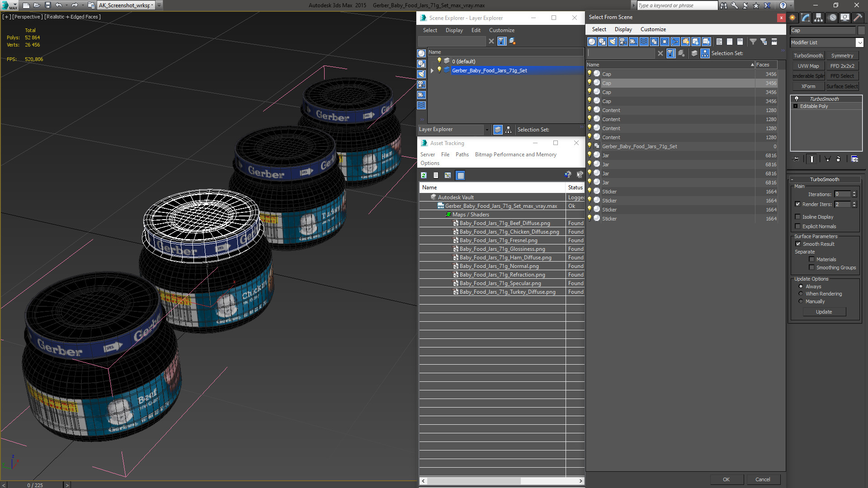868x488 pixels.
Task: Remove modifier from stack trash icon
Action: click(839, 159)
